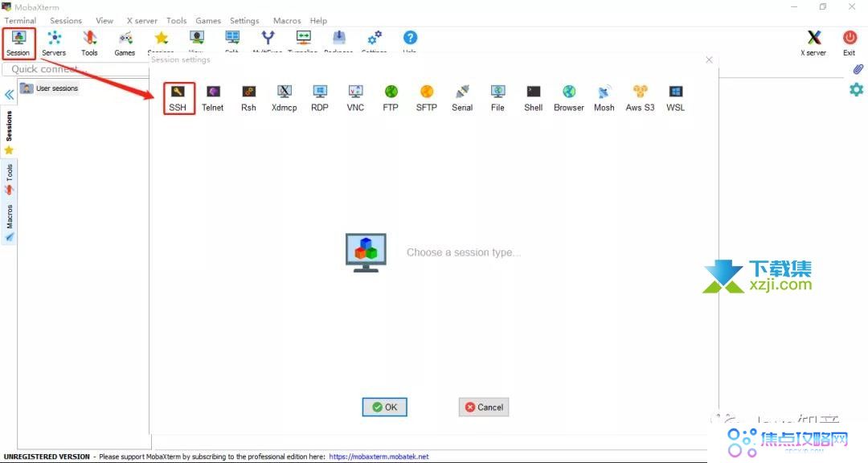Open the Sessions menu in the menu bar
The image size is (868, 463).
(66, 20)
